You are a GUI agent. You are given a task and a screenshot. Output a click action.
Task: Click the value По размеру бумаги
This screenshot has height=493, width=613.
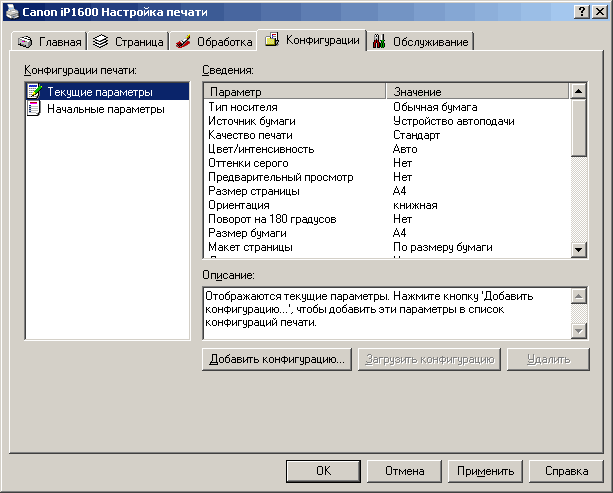443,247
